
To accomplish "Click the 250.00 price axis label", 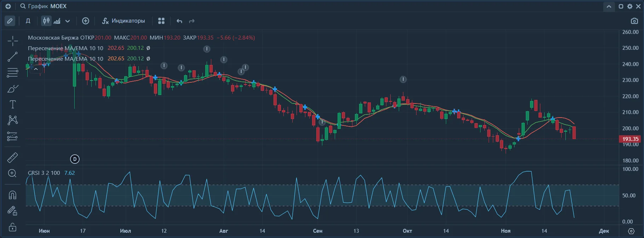I will [630, 48].
